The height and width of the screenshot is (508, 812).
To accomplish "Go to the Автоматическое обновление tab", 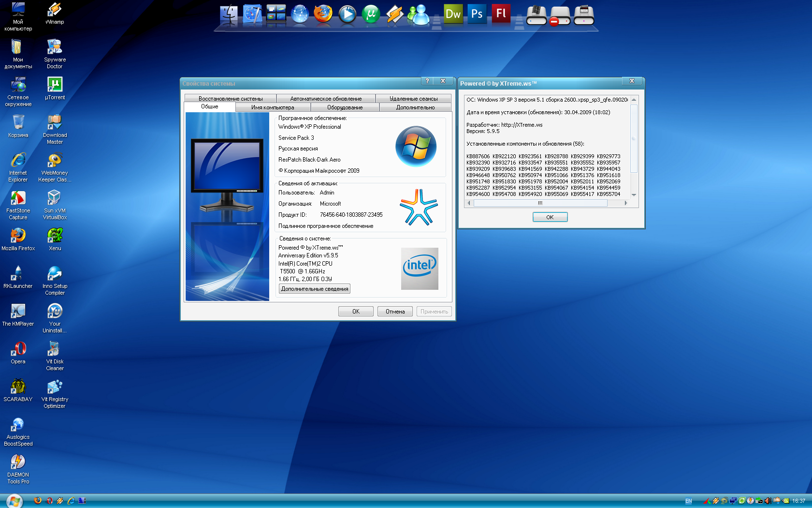I will [x=326, y=99].
